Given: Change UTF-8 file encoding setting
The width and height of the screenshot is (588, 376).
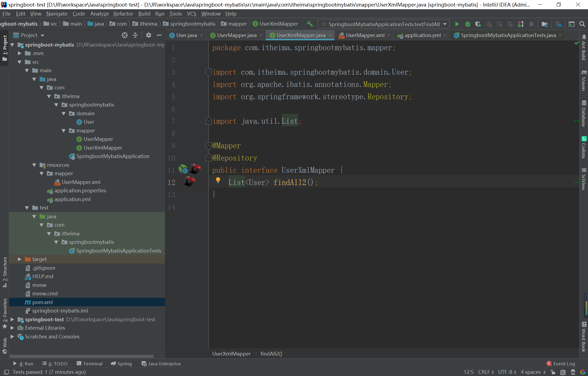Looking at the screenshot, I should click(x=507, y=372).
